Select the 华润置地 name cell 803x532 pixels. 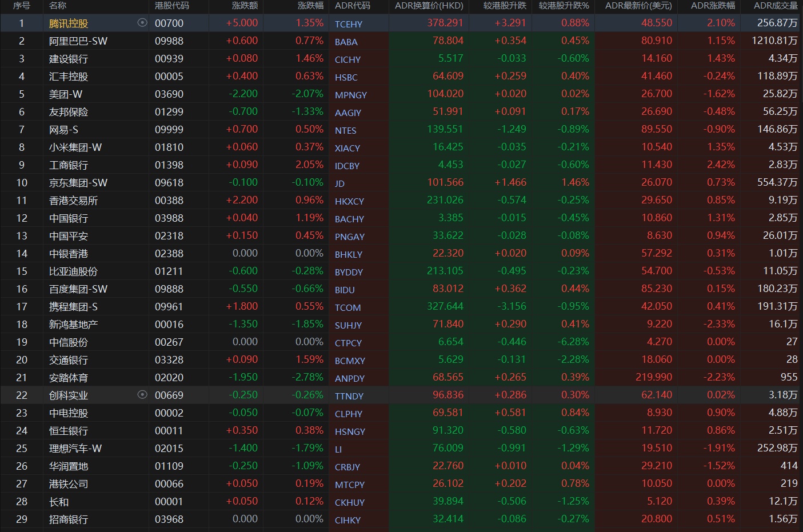click(69, 466)
